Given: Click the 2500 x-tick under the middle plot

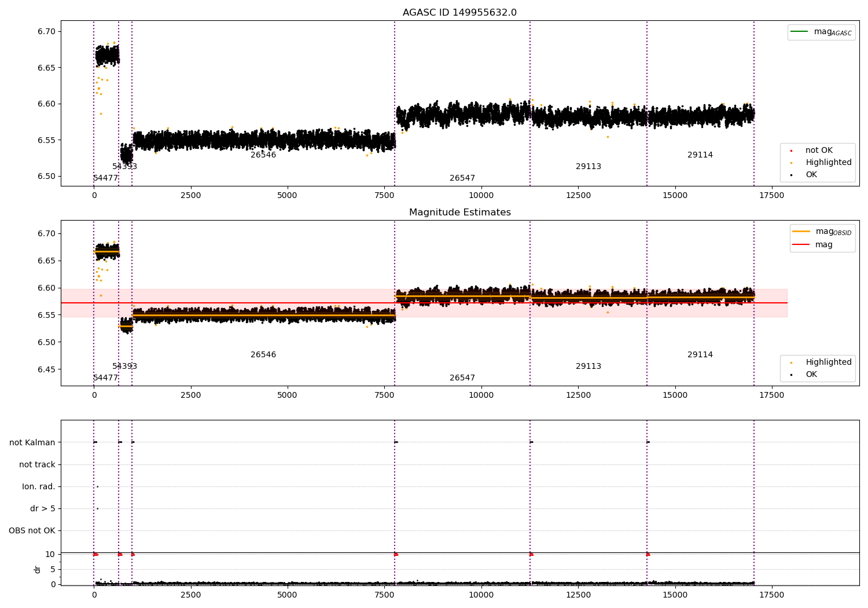Looking at the screenshot, I should coord(191,395).
